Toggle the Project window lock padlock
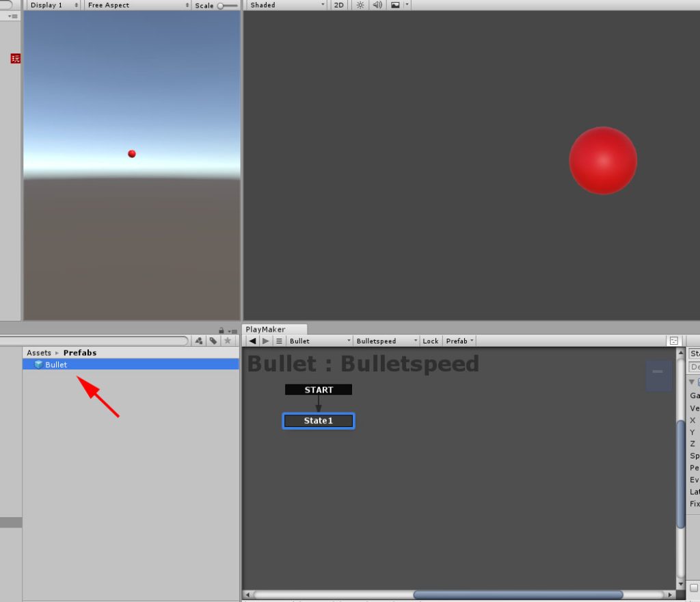 tap(221, 329)
